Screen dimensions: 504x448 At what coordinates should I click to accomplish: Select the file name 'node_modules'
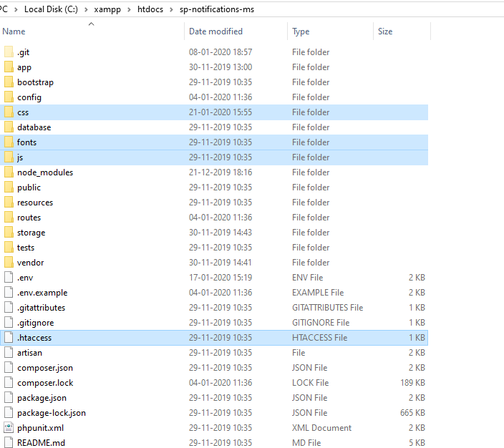[45, 172]
